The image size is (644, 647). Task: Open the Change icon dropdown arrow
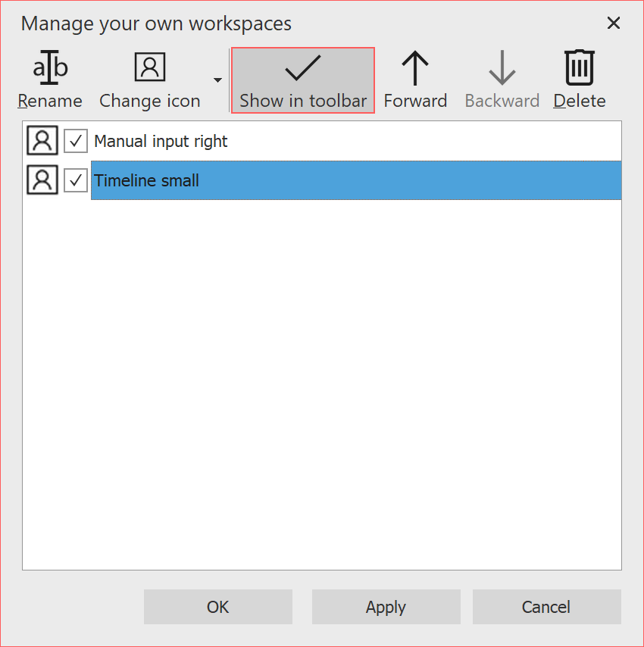(x=217, y=80)
